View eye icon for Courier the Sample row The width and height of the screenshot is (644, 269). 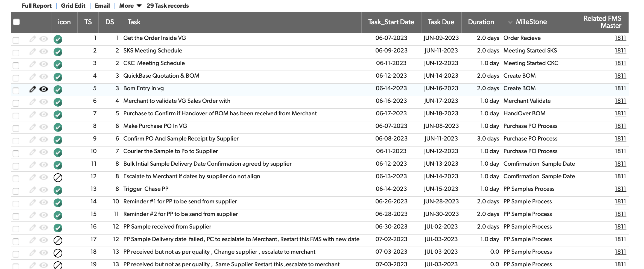(x=44, y=152)
